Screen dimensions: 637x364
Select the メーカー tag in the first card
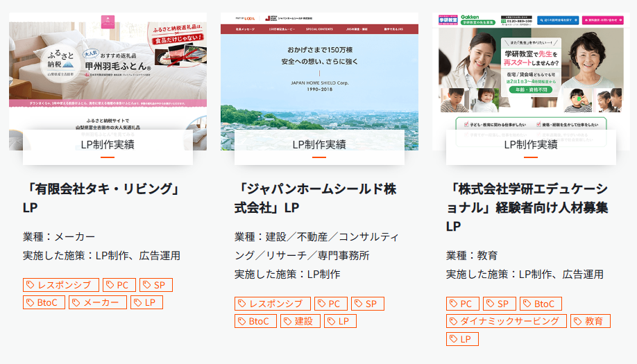[98, 302]
